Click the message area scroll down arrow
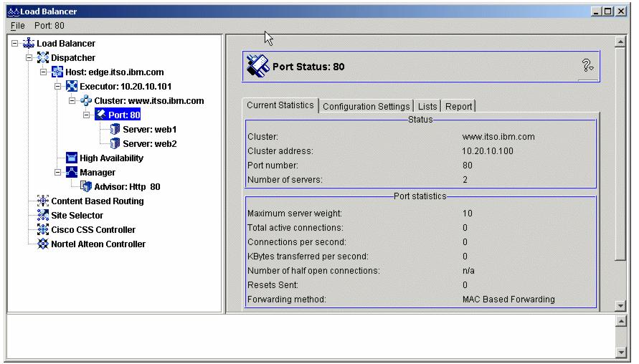The image size is (639, 364). pos(620,353)
